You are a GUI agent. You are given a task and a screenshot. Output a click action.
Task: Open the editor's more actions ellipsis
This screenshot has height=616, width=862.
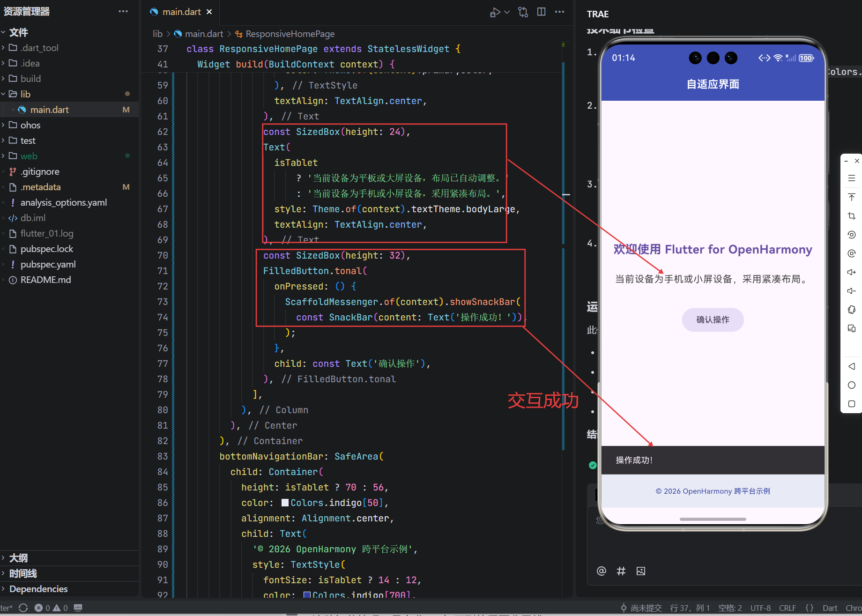click(x=559, y=12)
